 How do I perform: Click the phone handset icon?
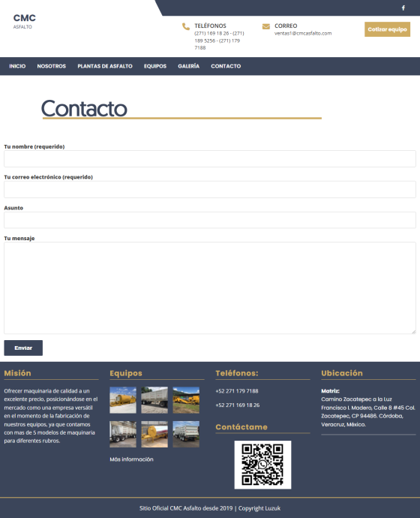186,26
